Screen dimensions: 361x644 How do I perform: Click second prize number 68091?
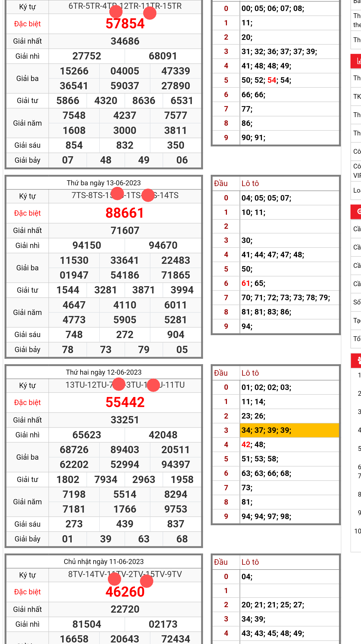163,56
